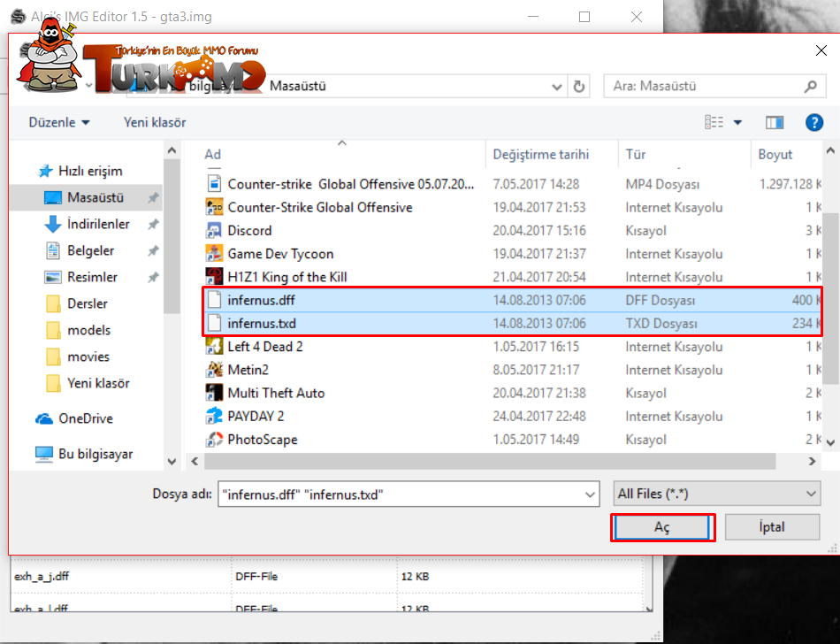The image size is (840, 644).
Task: Click the Multi Theft Auto icon
Action: pyautogui.click(x=214, y=393)
